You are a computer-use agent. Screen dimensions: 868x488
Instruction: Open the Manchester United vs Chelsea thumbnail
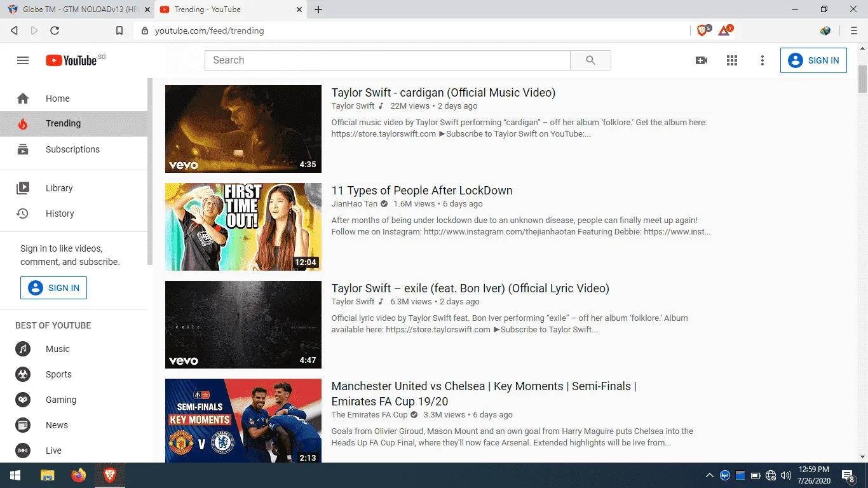[x=243, y=421]
